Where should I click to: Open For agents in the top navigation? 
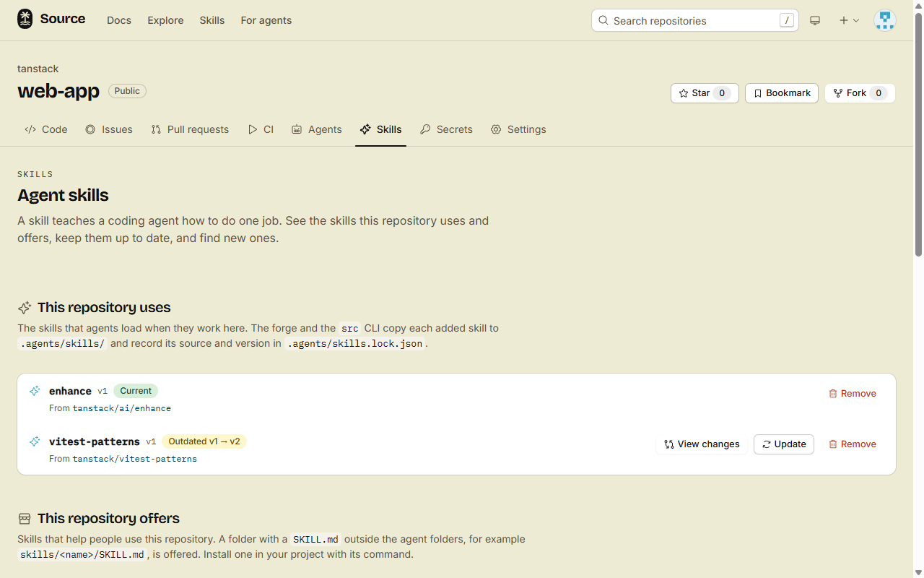tap(266, 20)
